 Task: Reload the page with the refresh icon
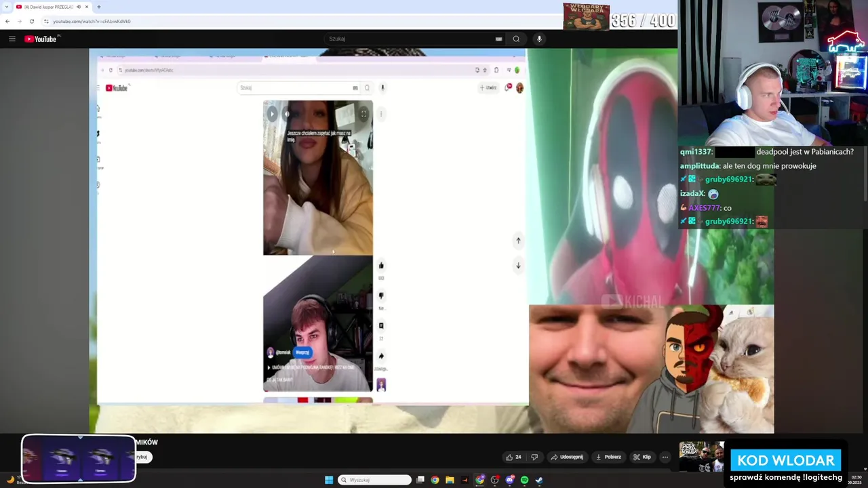[x=31, y=21]
